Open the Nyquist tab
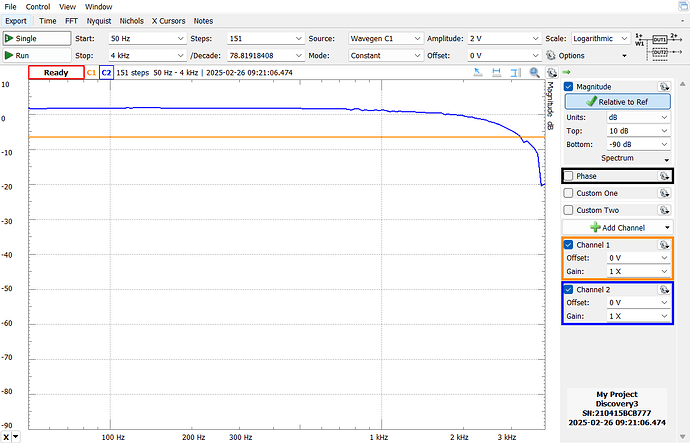Viewport: 690px width, 443px height. point(99,20)
